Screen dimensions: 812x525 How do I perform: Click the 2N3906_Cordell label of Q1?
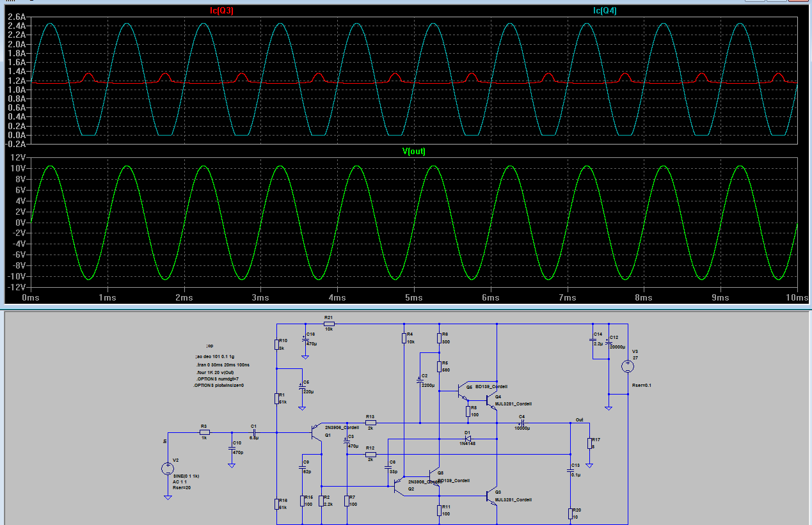[x=344, y=427]
